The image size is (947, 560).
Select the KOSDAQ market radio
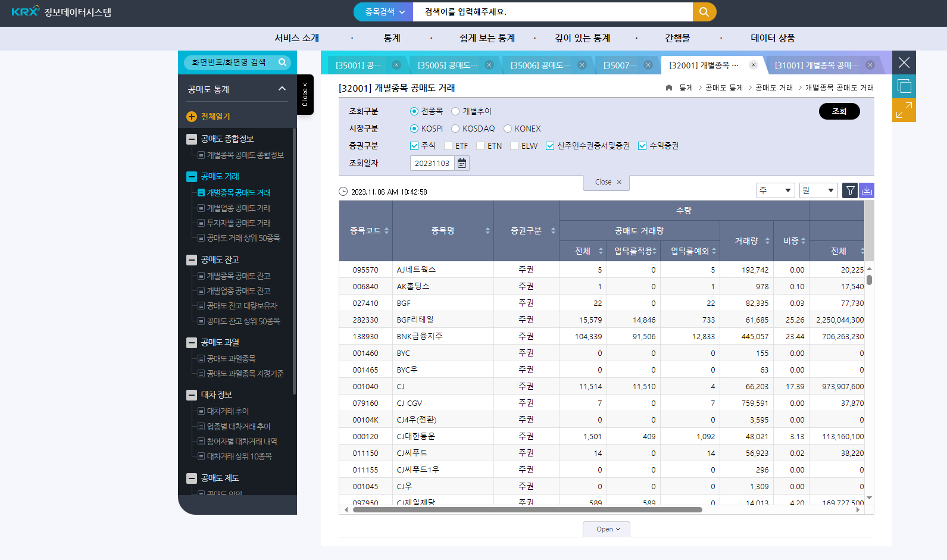pyautogui.click(x=455, y=129)
